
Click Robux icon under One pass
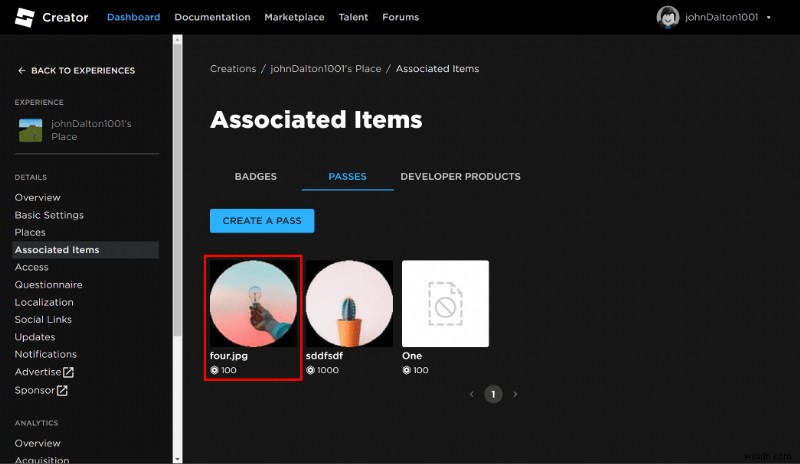[x=406, y=370]
